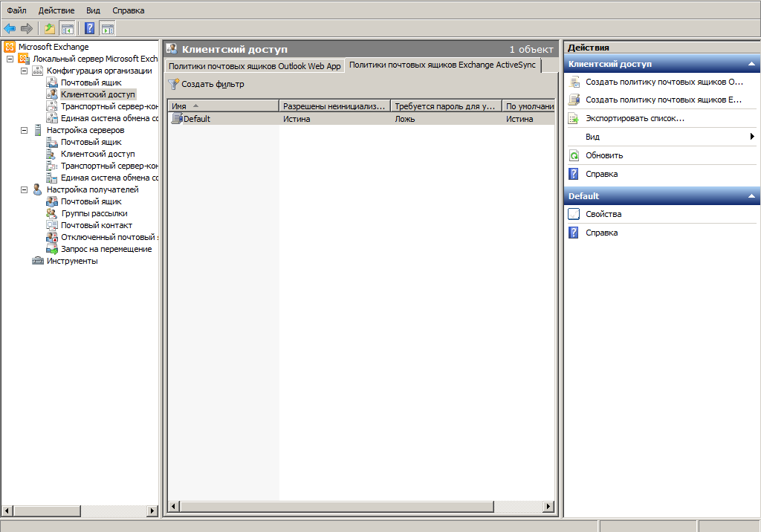Click По умолчани column header
Screen dimensions: 761x532
click(x=528, y=106)
